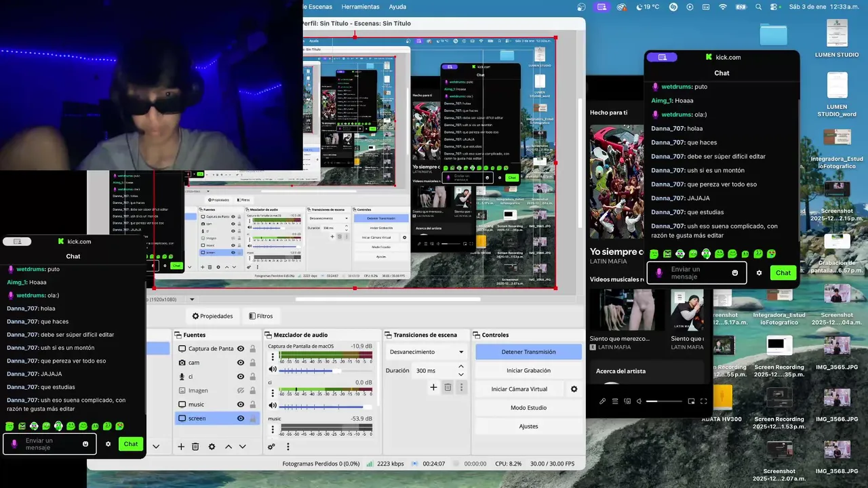The height and width of the screenshot is (488, 868).
Task: Add a new scene transition
Action: (x=433, y=387)
